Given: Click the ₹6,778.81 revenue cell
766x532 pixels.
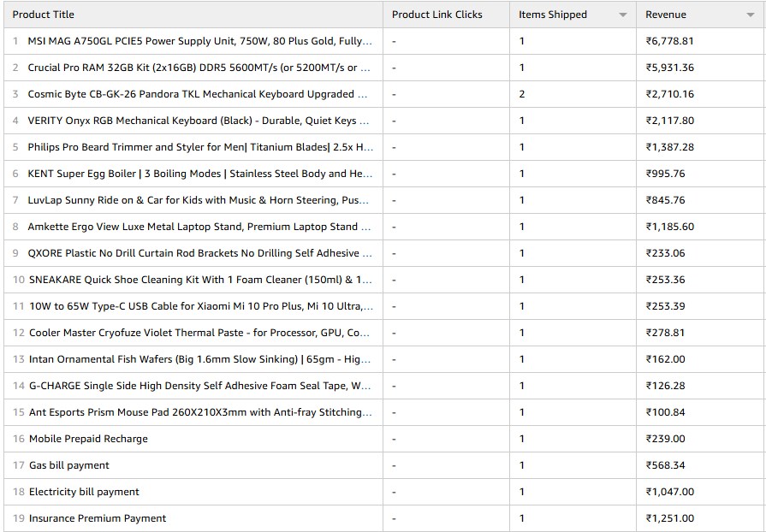Looking at the screenshot, I should (x=669, y=41).
